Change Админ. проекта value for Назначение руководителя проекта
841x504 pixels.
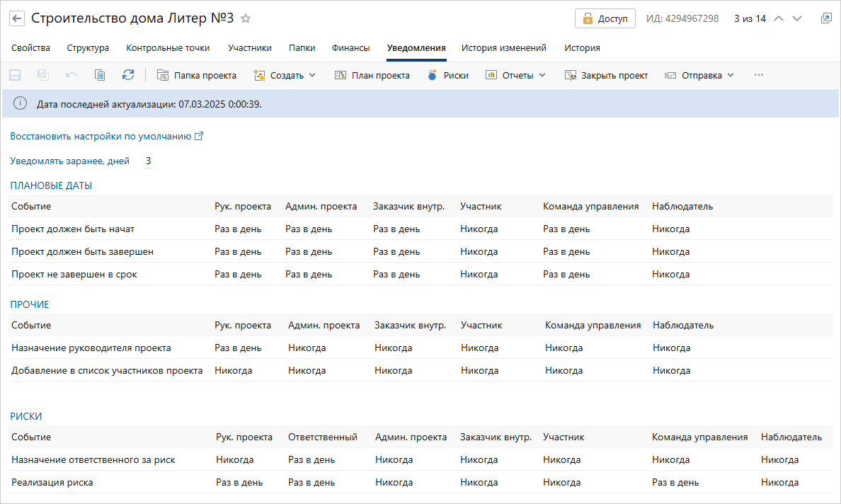point(307,348)
